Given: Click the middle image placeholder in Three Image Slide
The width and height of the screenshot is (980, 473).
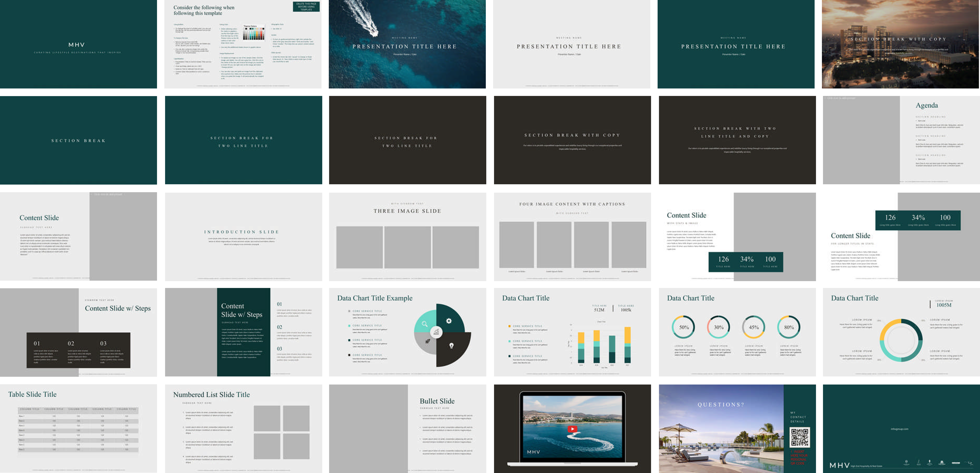Looking at the screenshot, I should click(x=407, y=247).
